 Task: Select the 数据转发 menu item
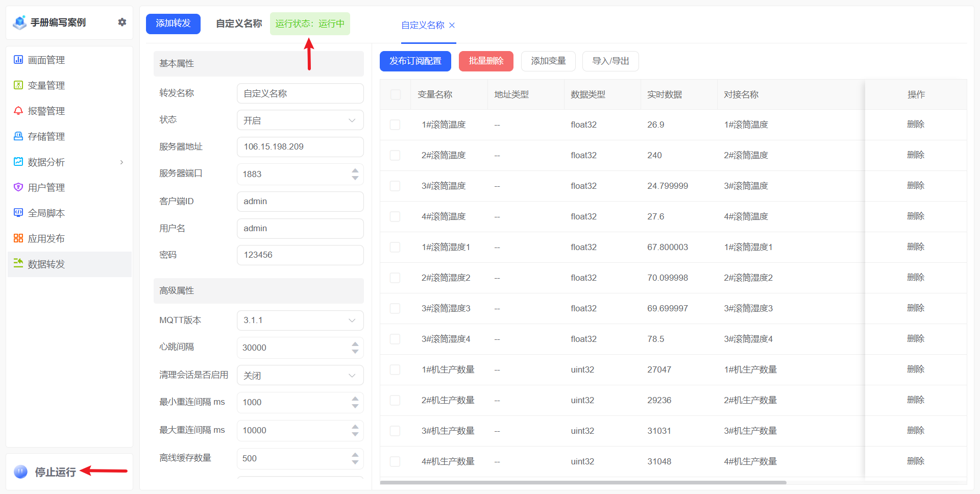(46, 264)
